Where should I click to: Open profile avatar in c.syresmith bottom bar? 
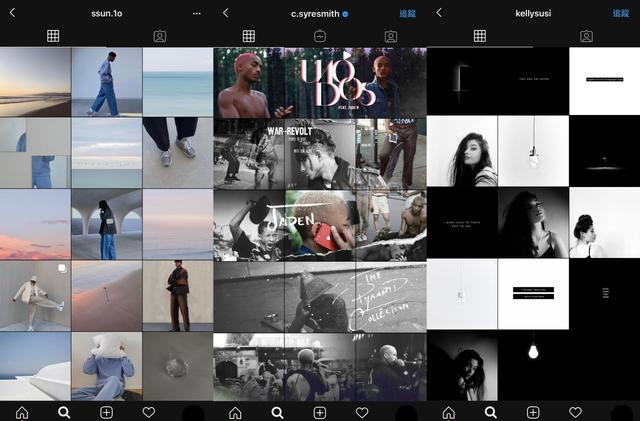406,413
